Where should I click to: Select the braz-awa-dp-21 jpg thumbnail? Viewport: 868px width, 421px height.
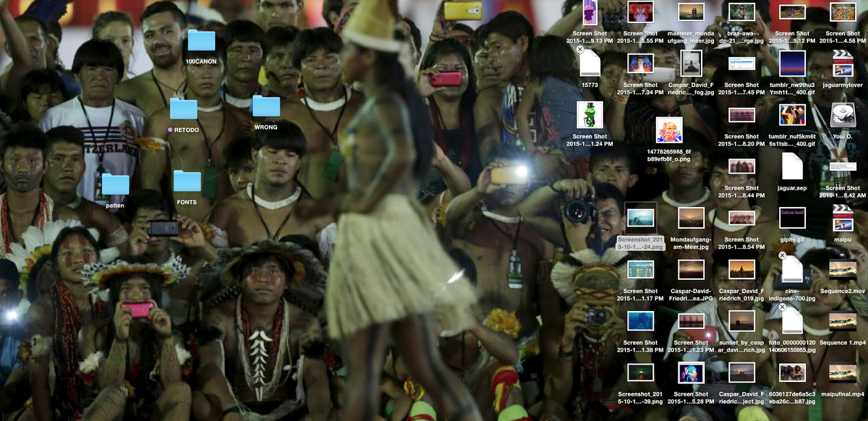(x=741, y=12)
